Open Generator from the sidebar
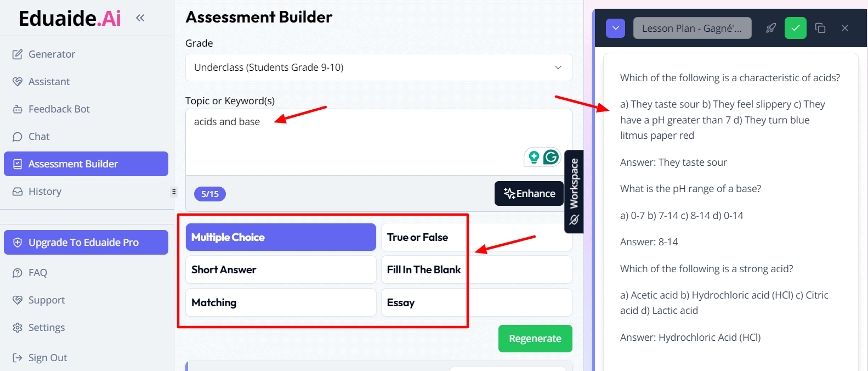Image resolution: width=868 pixels, height=371 pixels. (52, 54)
